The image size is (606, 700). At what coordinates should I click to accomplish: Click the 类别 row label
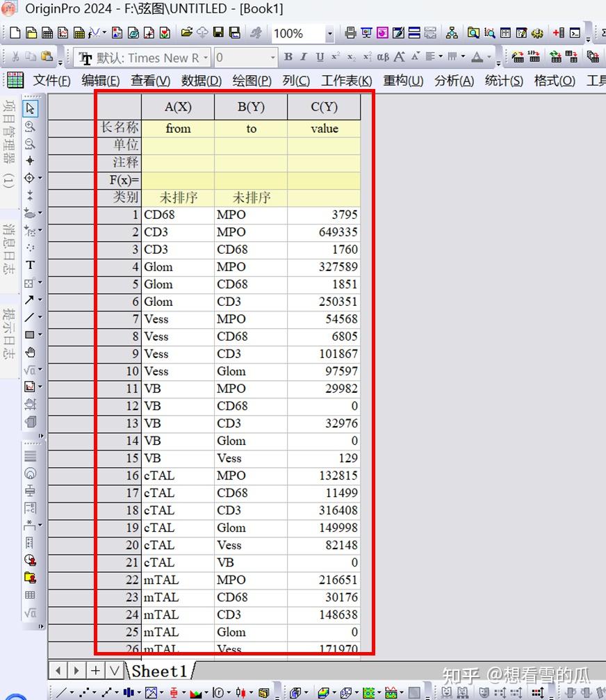point(118,197)
